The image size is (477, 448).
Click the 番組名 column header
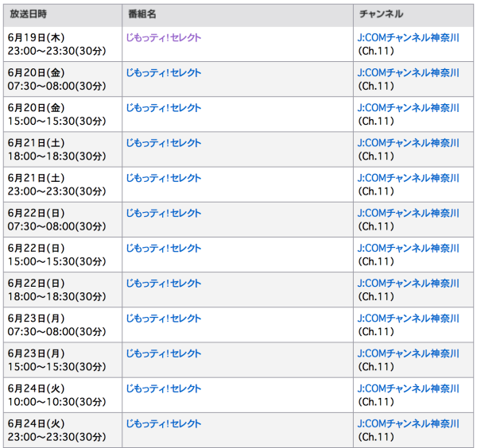[238, 15]
